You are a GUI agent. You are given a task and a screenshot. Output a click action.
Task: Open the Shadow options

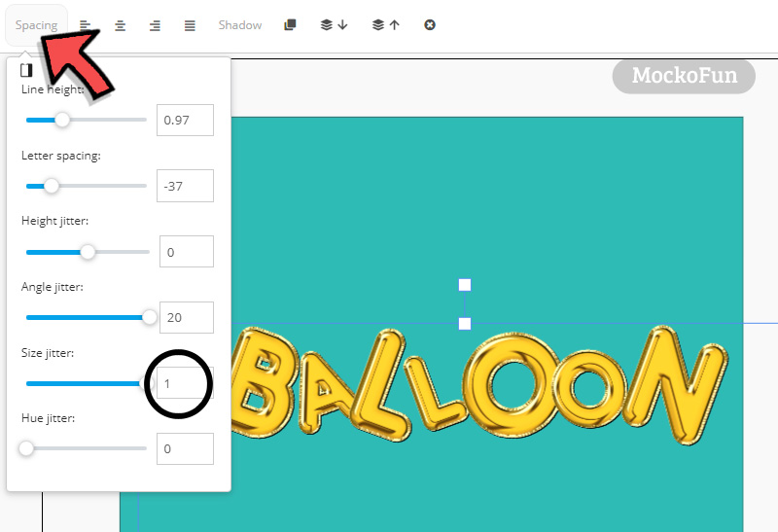click(240, 25)
